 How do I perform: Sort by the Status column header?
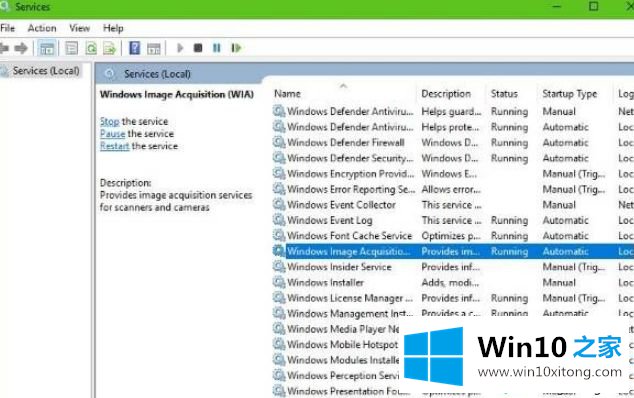pos(504,94)
